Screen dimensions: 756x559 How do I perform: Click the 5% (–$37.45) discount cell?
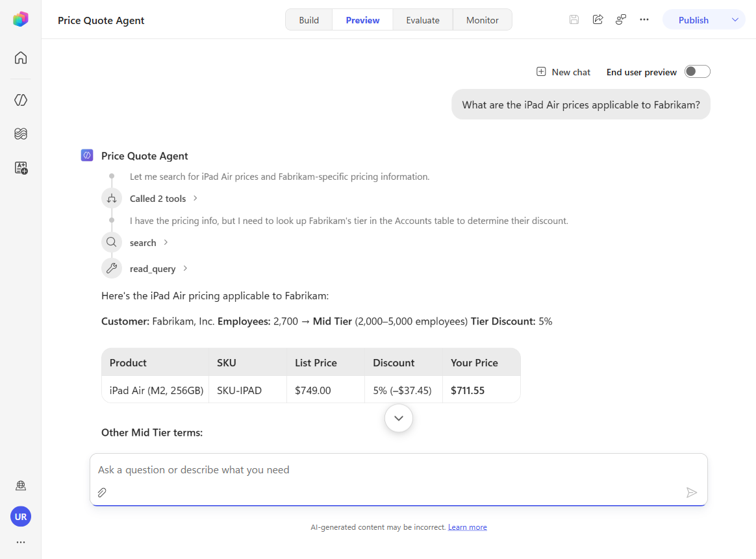tap(402, 390)
